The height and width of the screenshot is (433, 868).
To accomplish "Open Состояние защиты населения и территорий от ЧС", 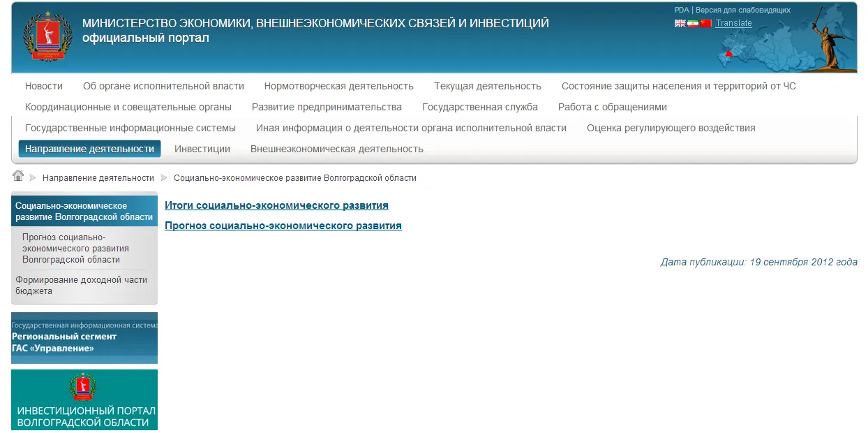I will point(679,86).
